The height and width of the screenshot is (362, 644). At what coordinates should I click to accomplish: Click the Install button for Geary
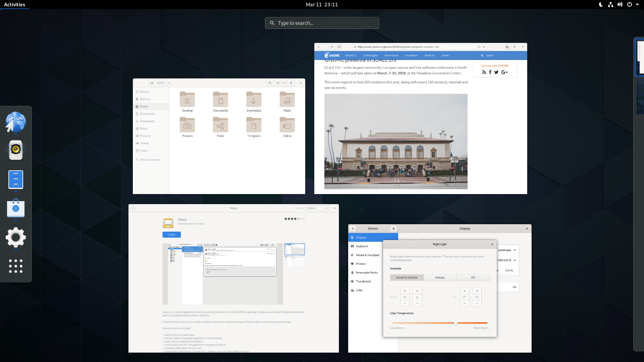point(171,235)
